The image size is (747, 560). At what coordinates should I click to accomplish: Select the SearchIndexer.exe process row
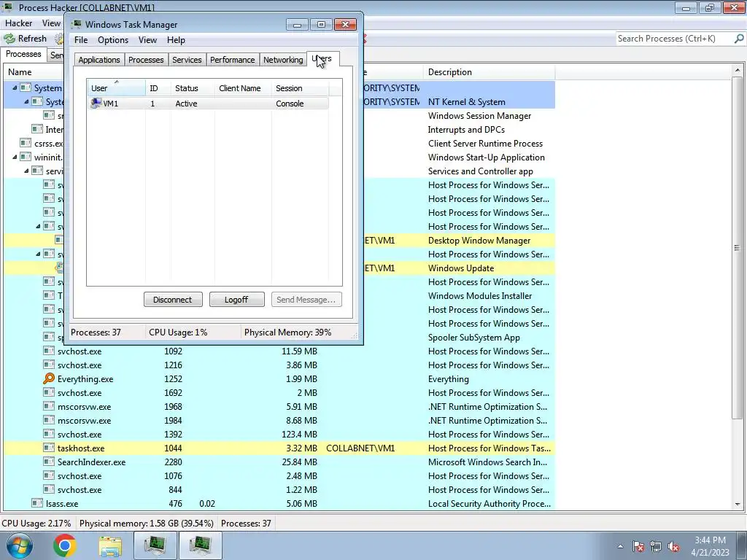click(279, 462)
